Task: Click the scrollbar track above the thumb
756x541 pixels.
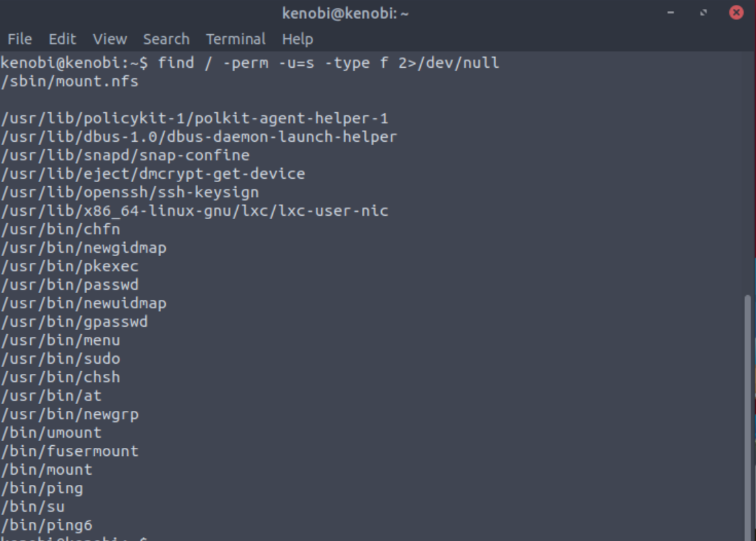Action: coord(748,171)
